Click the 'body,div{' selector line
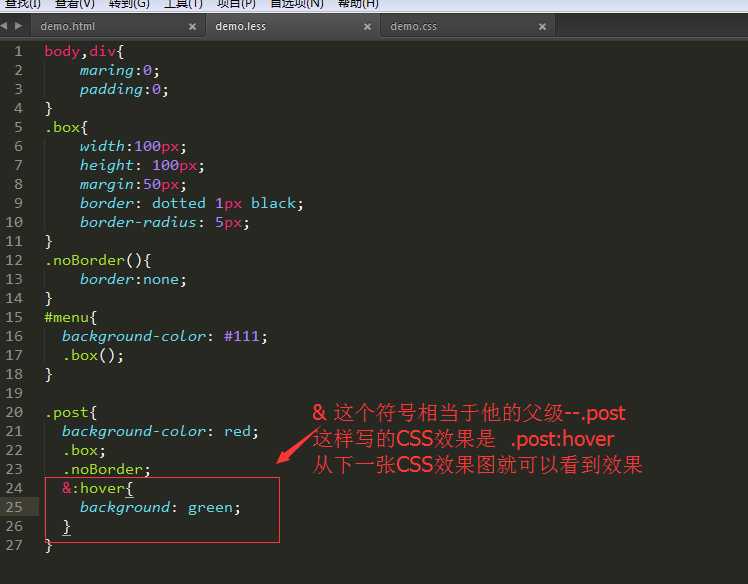 pyautogui.click(x=84, y=51)
